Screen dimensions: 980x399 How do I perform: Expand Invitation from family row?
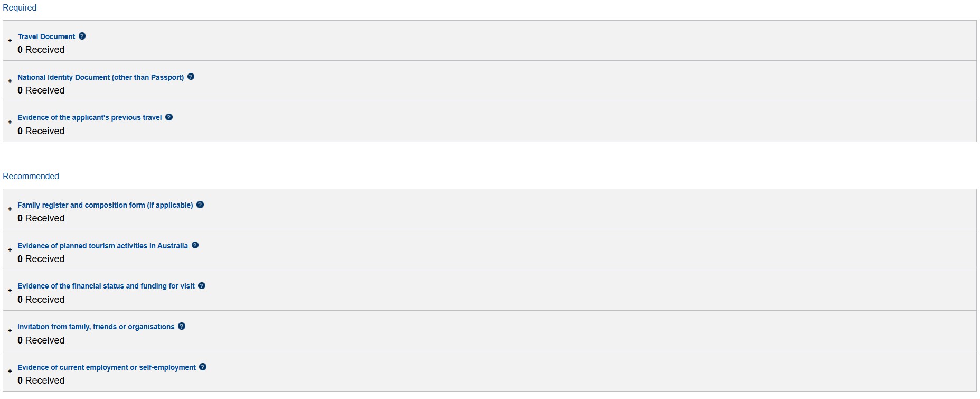click(x=10, y=331)
